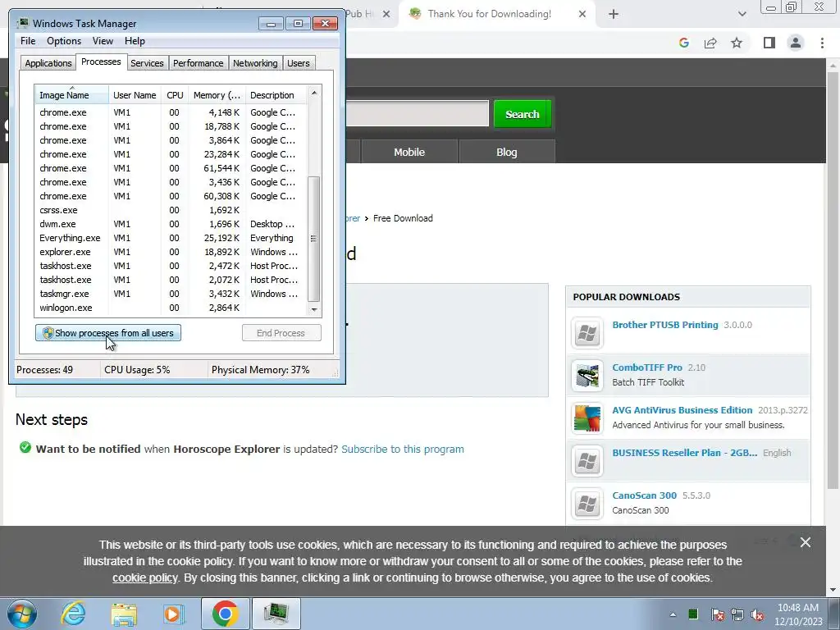Open CanoScan 300 download link
This screenshot has width=840, height=630.
coord(645,495)
